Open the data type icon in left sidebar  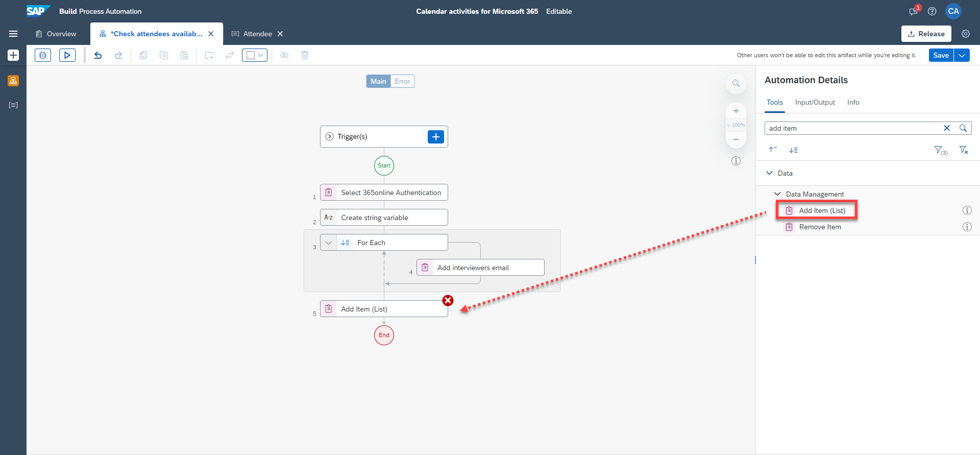(13, 105)
